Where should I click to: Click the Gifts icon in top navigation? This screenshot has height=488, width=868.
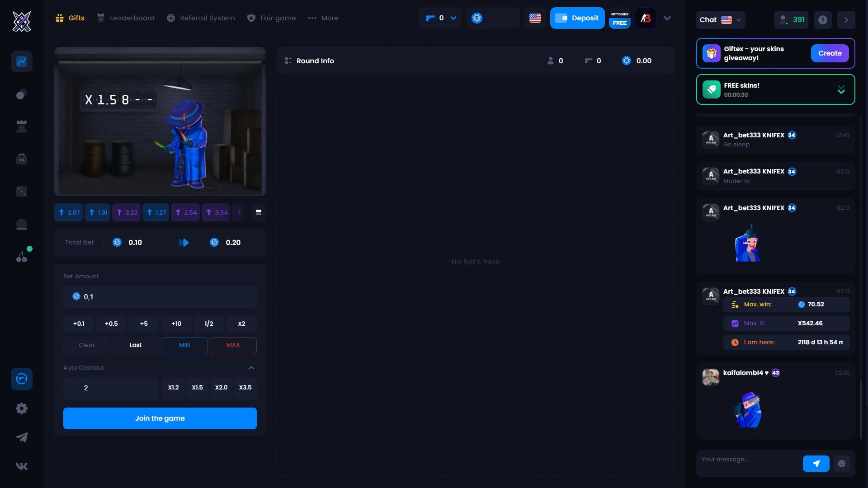(60, 18)
